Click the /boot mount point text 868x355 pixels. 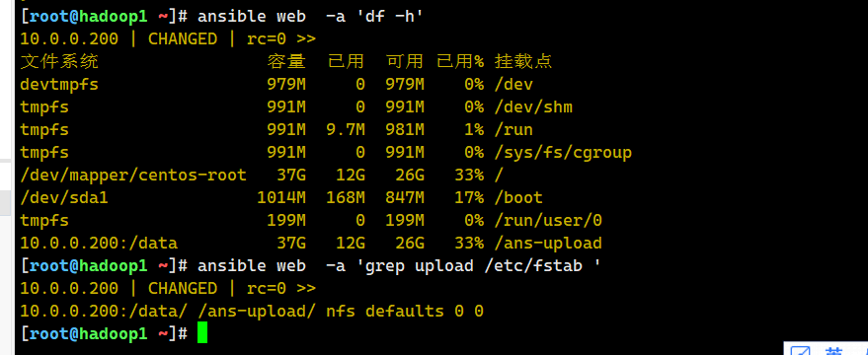[x=518, y=198]
